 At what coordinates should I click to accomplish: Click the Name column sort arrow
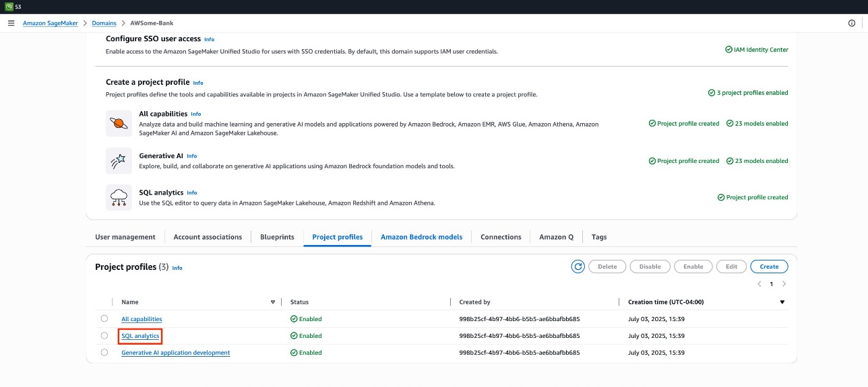tap(273, 302)
